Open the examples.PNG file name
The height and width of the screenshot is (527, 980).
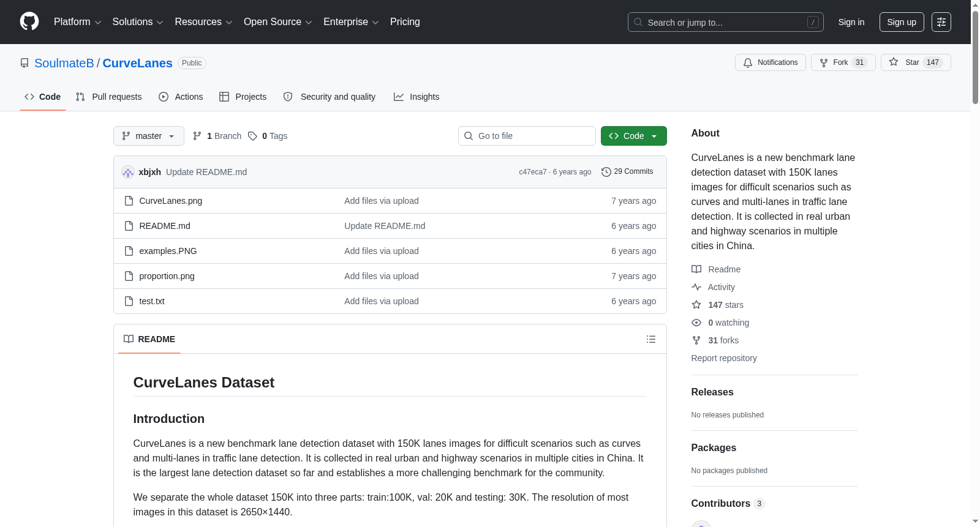[x=168, y=251]
